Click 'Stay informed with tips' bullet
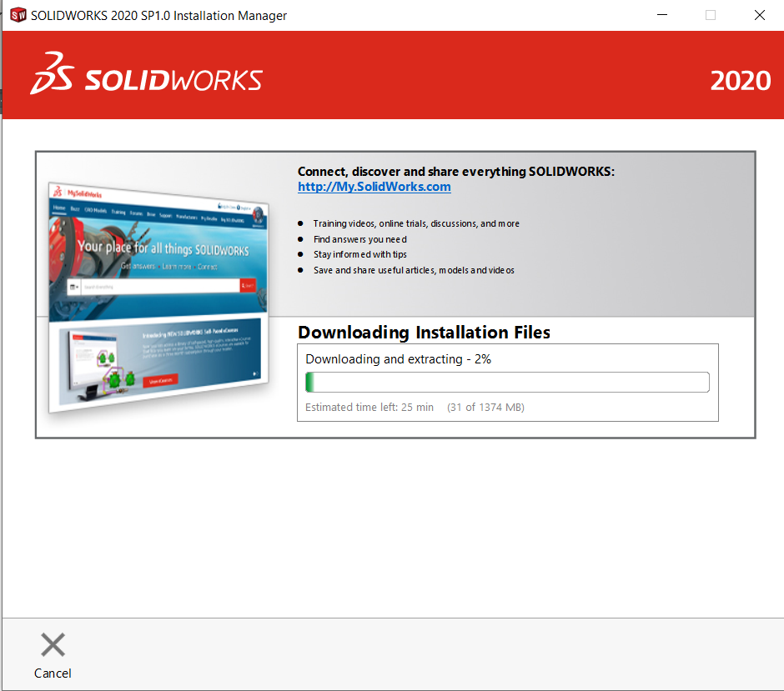 (360, 254)
